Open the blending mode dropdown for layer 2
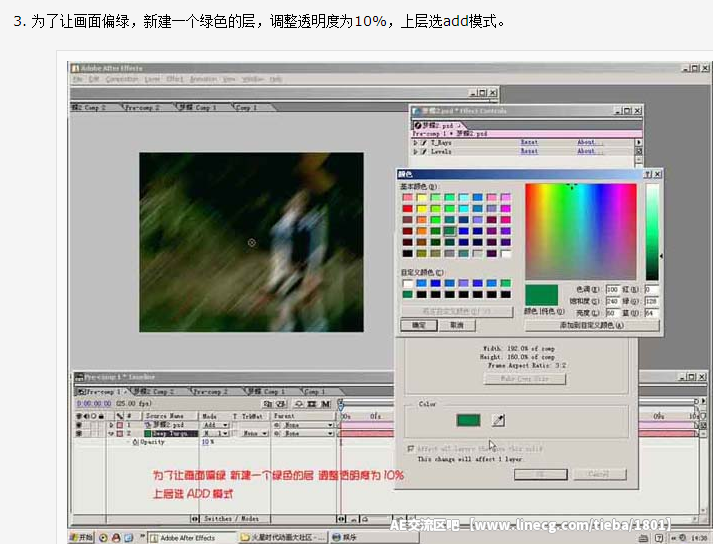713x544 pixels. (215, 434)
